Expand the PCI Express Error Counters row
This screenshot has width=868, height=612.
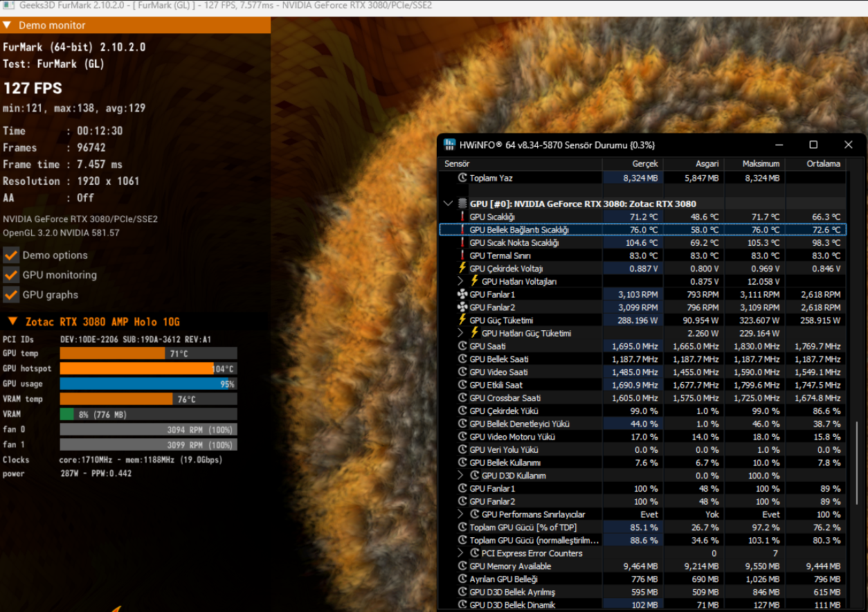461,553
